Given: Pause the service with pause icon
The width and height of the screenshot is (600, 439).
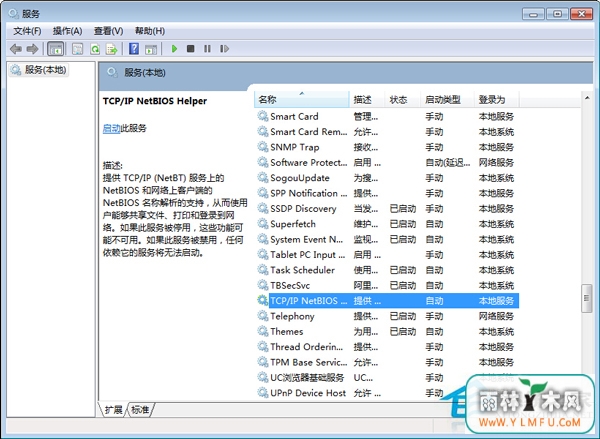Looking at the screenshot, I should click(x=207, y=49).
